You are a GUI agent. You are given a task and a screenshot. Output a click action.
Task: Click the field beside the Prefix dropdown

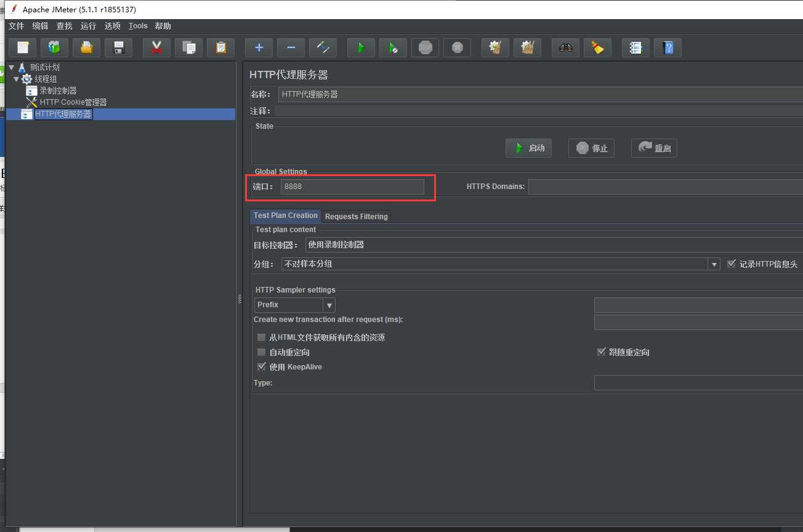click(x=698, y=305)
